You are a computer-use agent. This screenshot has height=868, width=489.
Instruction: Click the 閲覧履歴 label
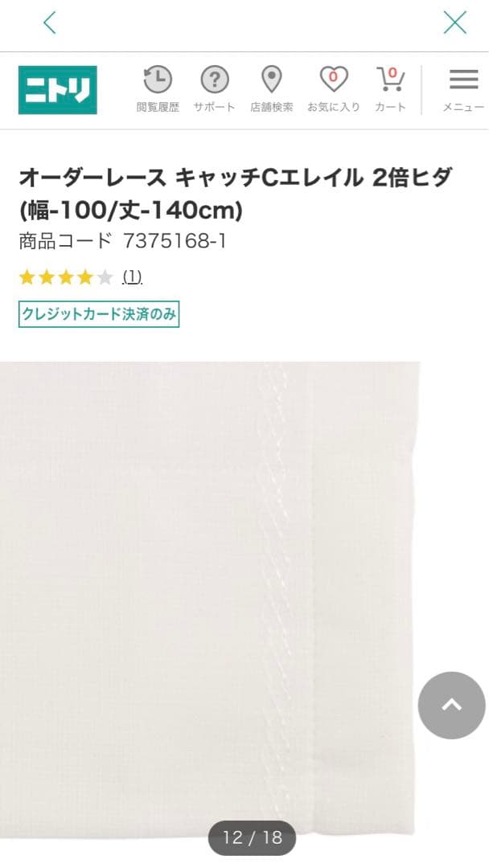point(158,108)
